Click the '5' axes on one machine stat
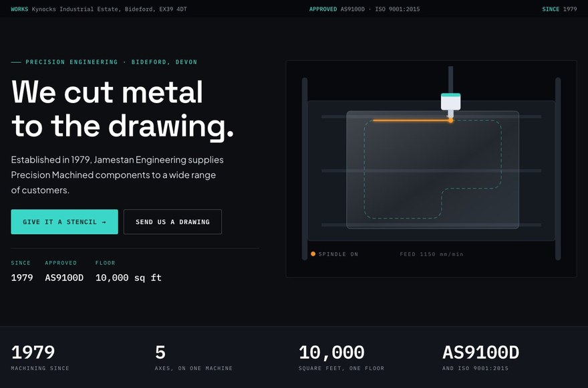 click(160, 353)
